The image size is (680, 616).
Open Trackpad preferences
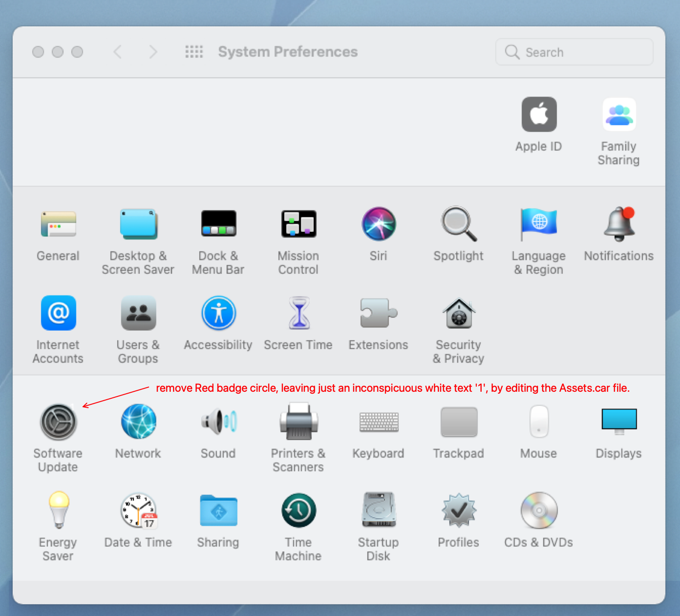tap(459, 421)
